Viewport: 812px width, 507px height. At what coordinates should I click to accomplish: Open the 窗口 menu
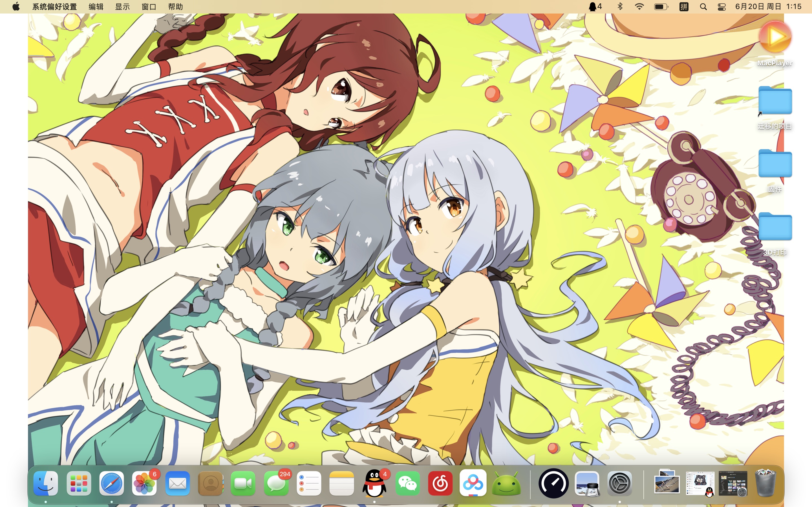149,7
